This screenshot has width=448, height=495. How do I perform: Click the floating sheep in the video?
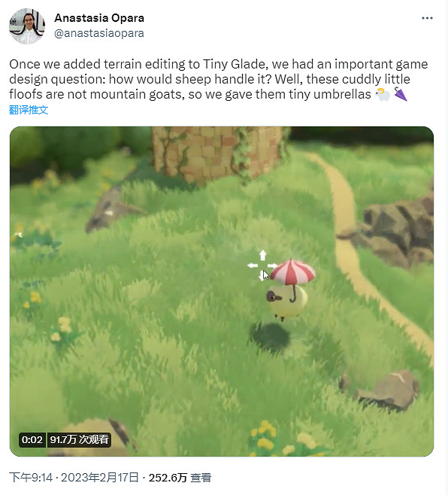point(286,302)
